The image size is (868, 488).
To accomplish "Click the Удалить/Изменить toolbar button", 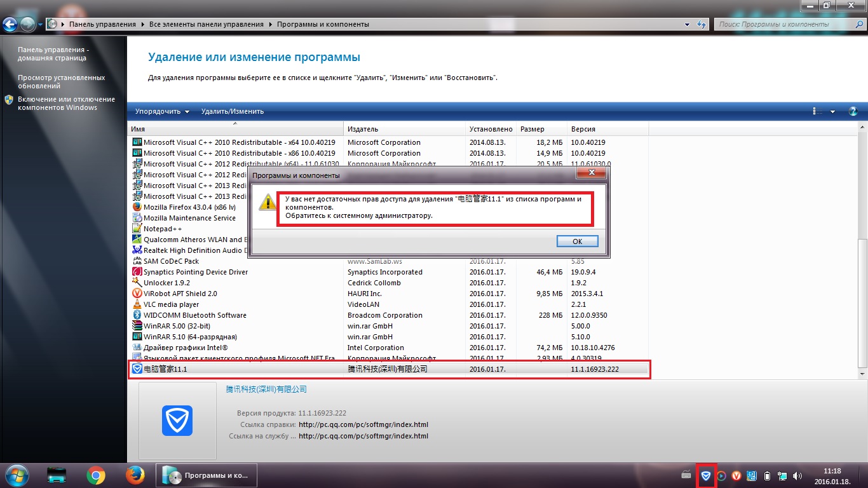I will [233, 111].
